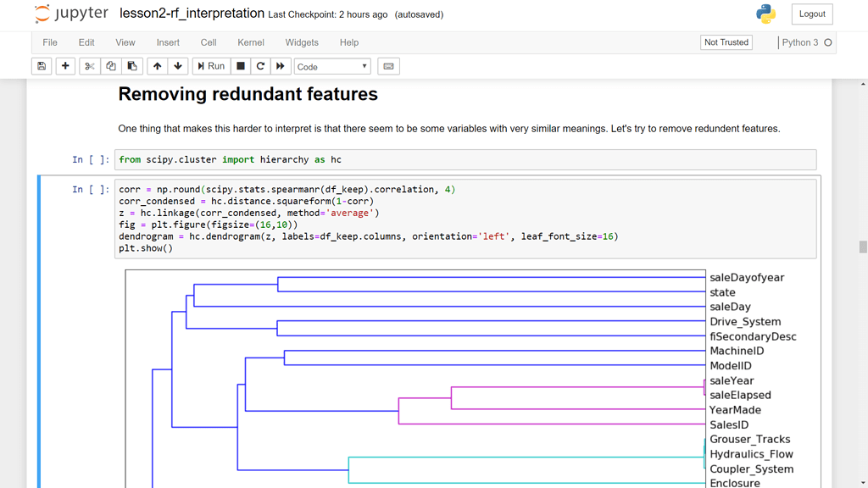Open the Insert menu

168,42
